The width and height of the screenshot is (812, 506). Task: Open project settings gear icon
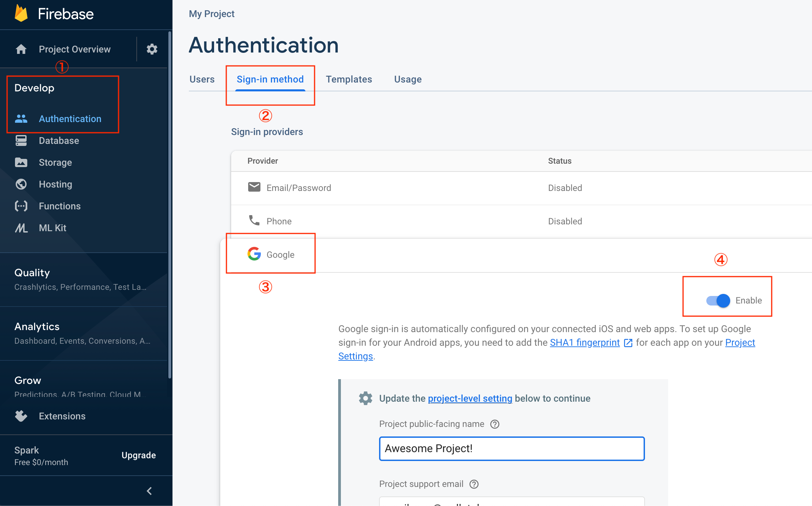click(x=152, y=49)
